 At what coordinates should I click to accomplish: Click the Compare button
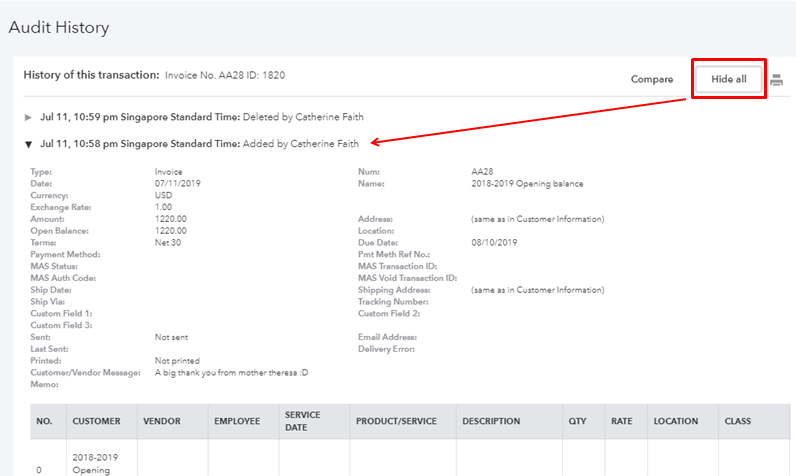[x=651, y=79]
